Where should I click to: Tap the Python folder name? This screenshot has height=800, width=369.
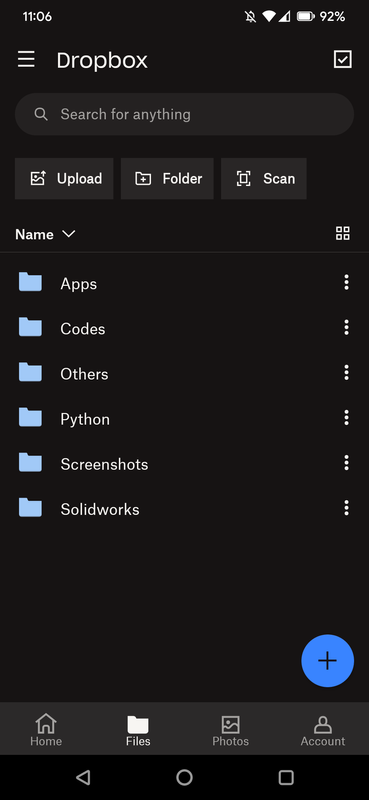point(85,419)
